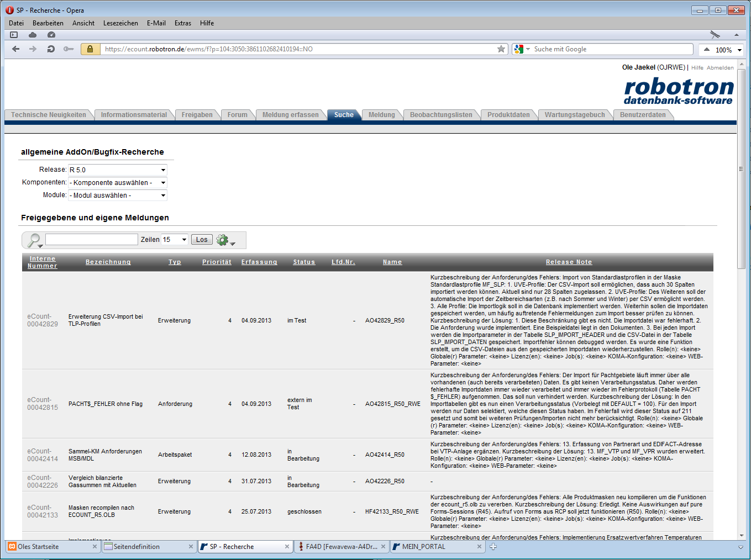Screen dimensions: 751x560
Task: Open the Extras menu
Action: click(183, 23)
